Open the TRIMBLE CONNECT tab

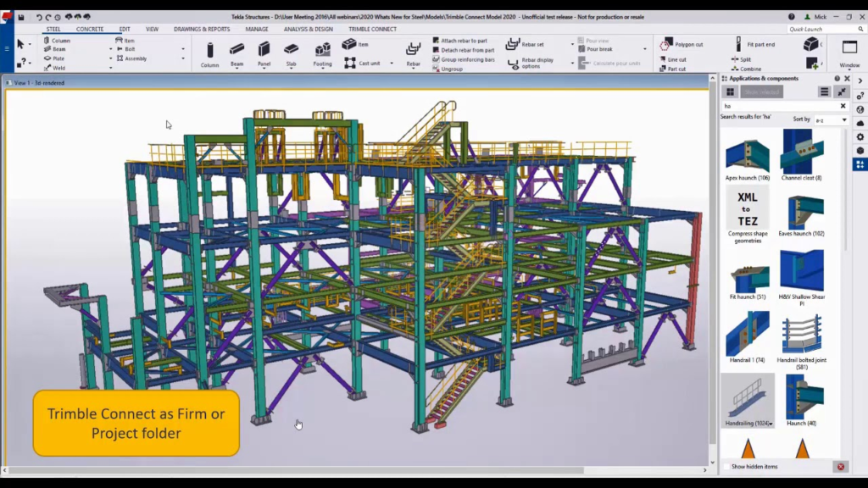click(x=373, y=30)
